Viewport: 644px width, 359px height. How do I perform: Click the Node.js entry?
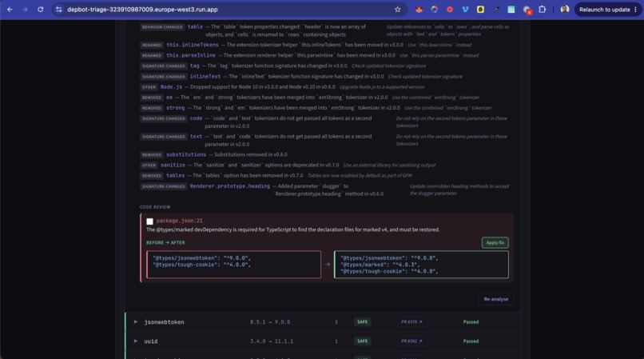click(x=171, y=87)
